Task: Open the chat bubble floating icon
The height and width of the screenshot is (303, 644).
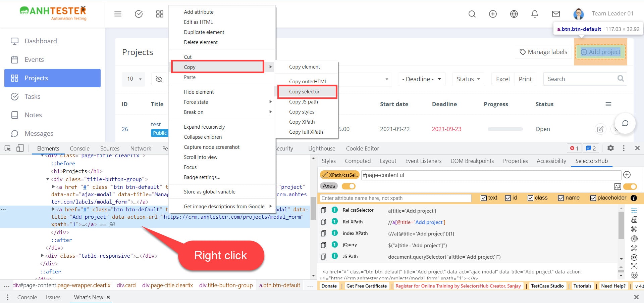Action: [625, 123]
